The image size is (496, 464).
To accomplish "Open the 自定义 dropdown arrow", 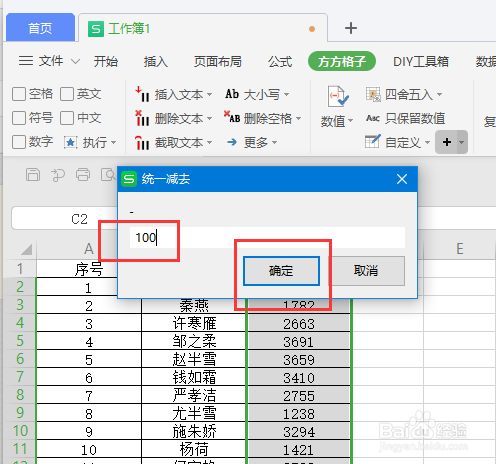I will (427, 142).
